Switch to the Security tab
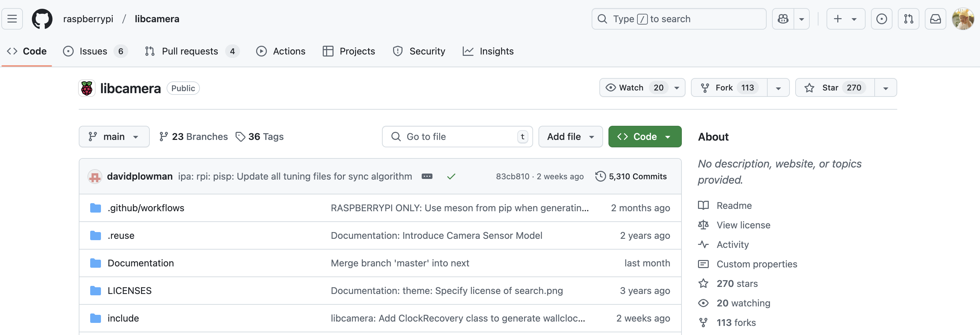 (x=419, y=51)
